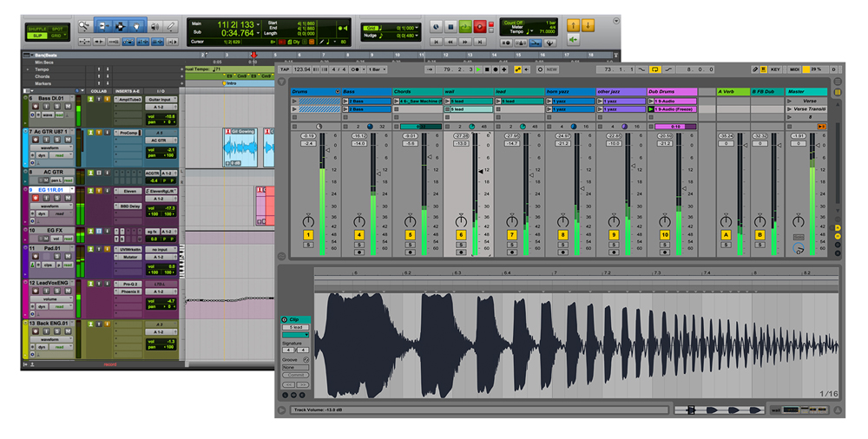Select the Scrubber speaker tool
Image resolution: width=868 pixels, height=439 pixels.
click(155, 26)
